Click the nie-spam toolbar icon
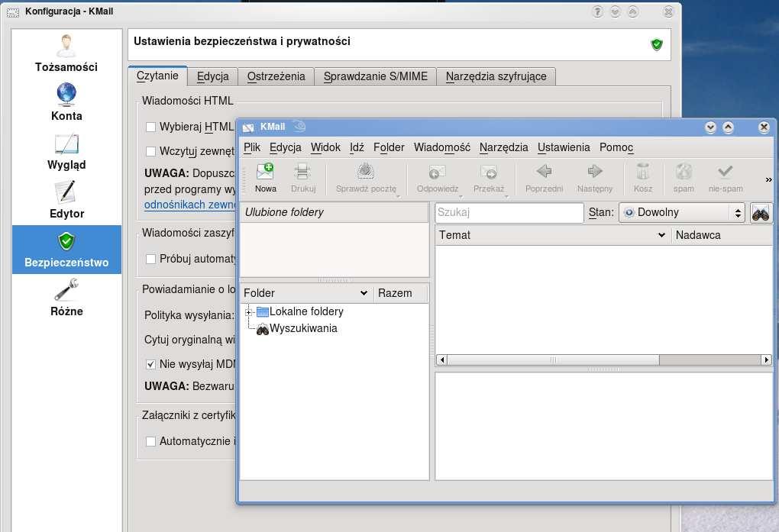Image resolution: width=779 pixels, height=532 pixels. [x=726, y=178]
